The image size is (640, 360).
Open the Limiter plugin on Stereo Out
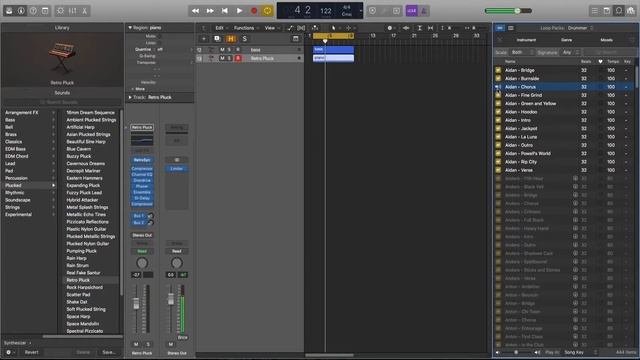coord(177,169)
